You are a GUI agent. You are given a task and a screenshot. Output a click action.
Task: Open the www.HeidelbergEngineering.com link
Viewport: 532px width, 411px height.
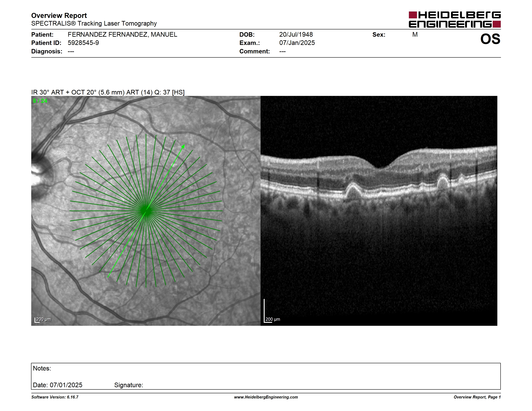point(266,397)
